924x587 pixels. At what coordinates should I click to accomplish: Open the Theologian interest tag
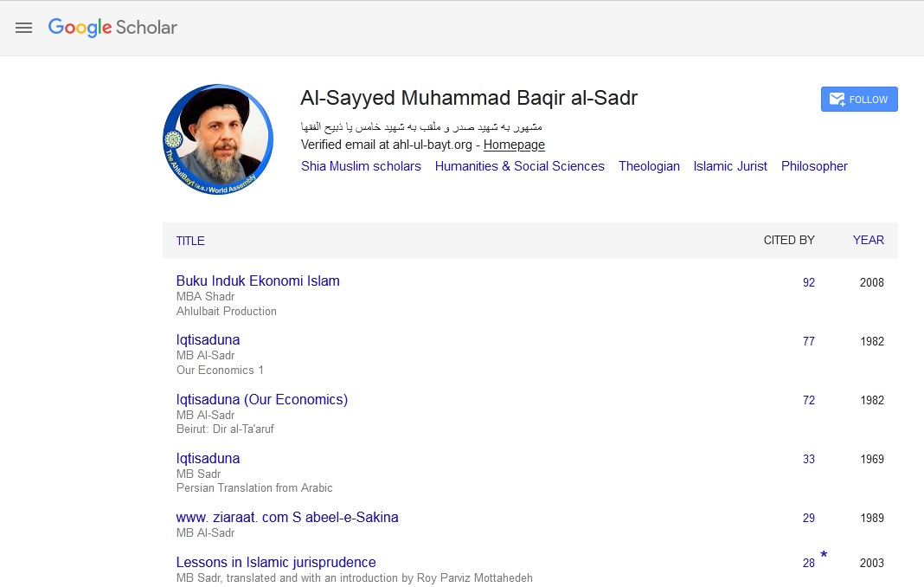click(x=649, y=166)
